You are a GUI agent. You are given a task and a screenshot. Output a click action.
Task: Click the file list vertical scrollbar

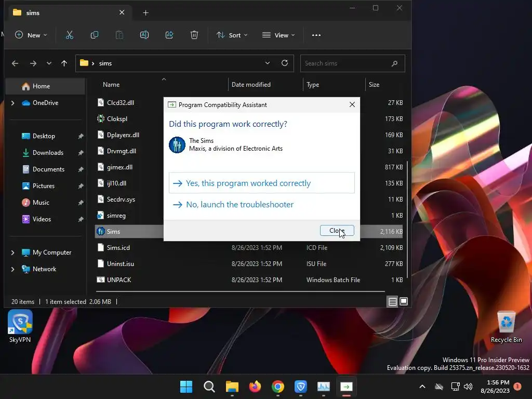point(407,219)
